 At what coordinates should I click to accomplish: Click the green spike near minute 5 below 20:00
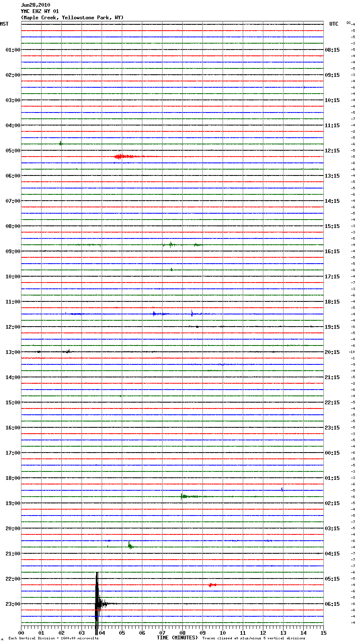pos(130,546)
